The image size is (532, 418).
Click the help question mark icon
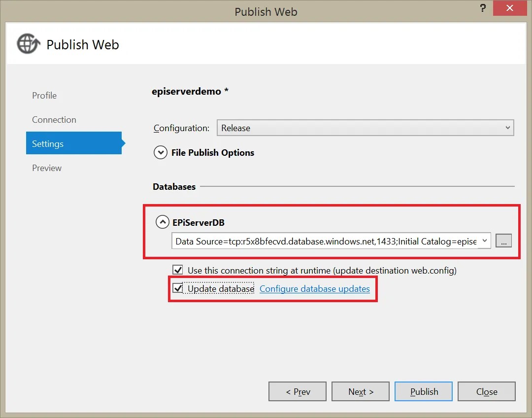coord(483,8)
